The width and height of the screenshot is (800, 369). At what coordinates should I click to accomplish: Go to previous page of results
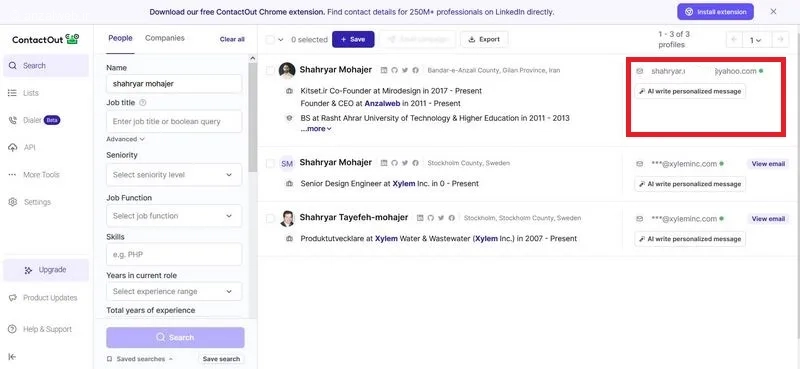click(x=734, y=40)
